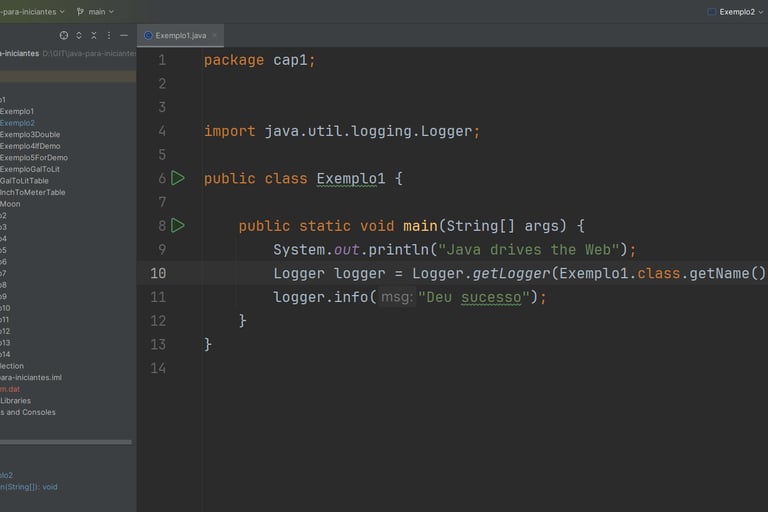
Task: Select Exemplo3Double in the project tree
Action: click(30, 134)
